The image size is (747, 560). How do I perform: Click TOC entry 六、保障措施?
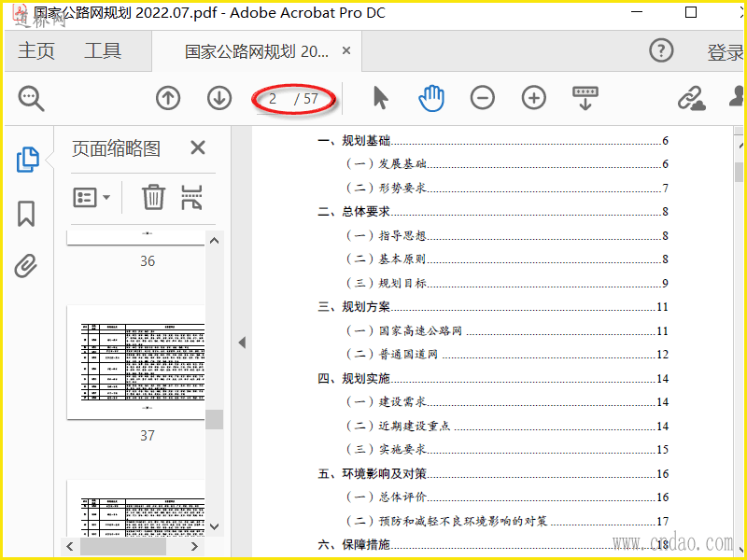[x=493, y=544]
